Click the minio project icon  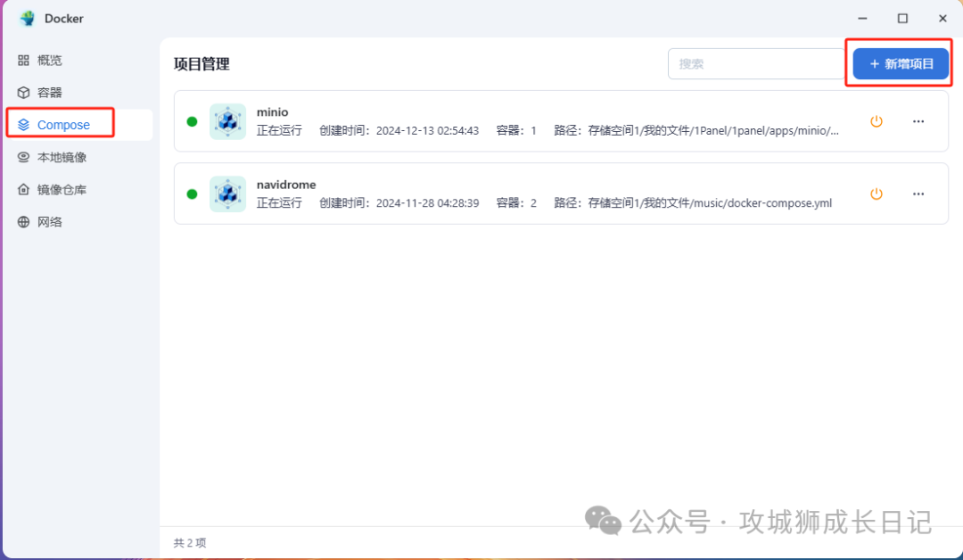coord(228,121)
